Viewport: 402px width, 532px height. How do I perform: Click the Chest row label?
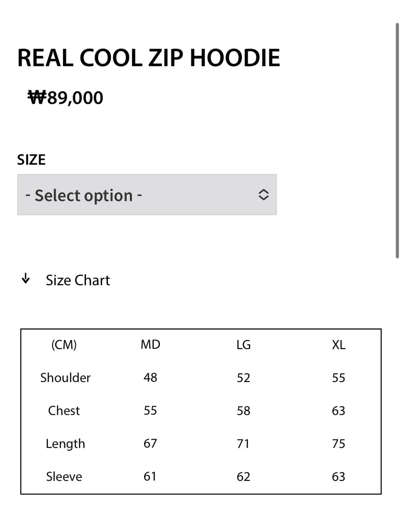coord(64,411)
